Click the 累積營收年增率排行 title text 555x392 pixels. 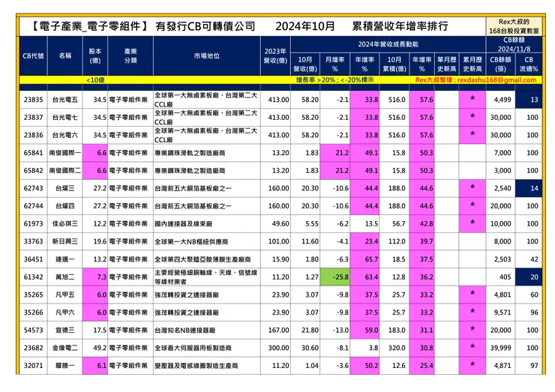click(x=400, y=25)
